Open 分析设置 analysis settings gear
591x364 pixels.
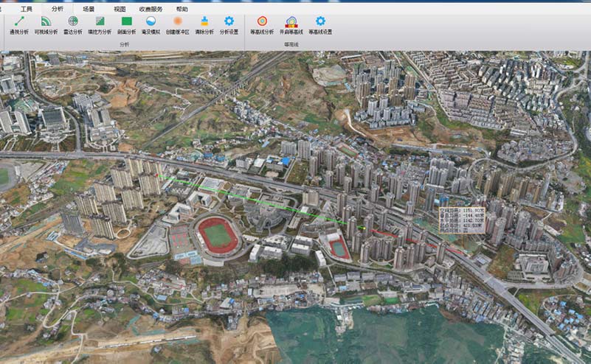(x=229, y=24)
